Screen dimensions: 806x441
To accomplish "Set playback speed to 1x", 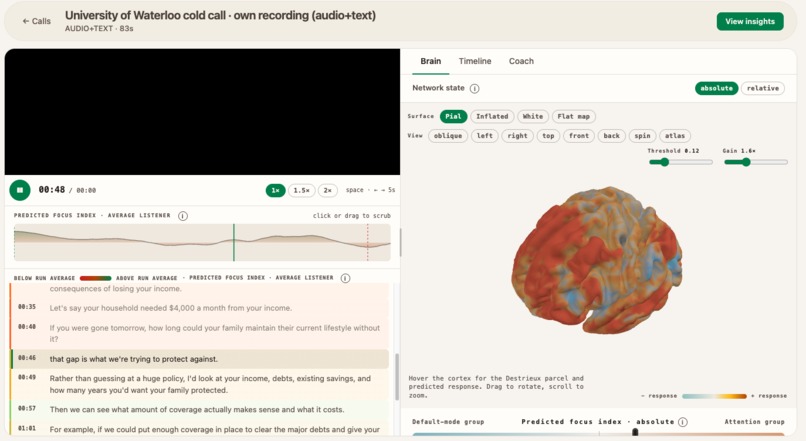I will 275,191.
